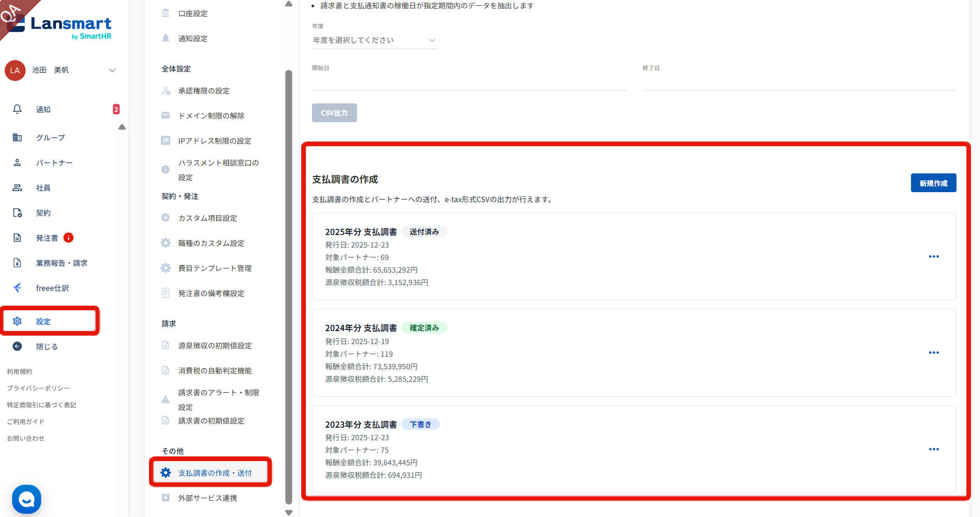Click the IPアドレス制限 IP icon

pyautogui.click(x=166, y=140)
